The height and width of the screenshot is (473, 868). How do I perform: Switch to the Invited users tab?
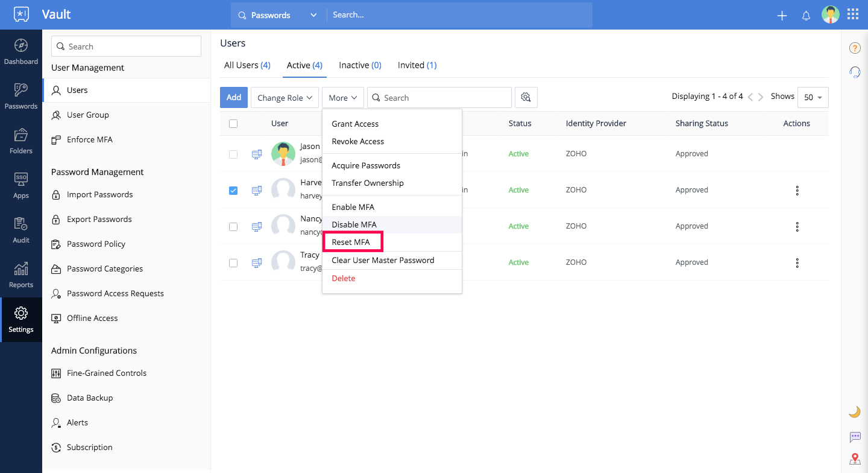[417, 65]
